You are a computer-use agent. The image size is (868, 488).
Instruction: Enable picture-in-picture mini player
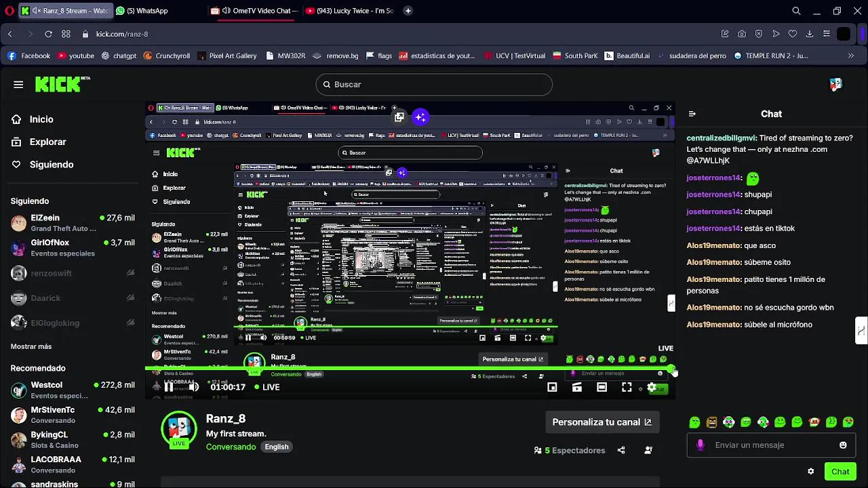[x=552, y=387]
